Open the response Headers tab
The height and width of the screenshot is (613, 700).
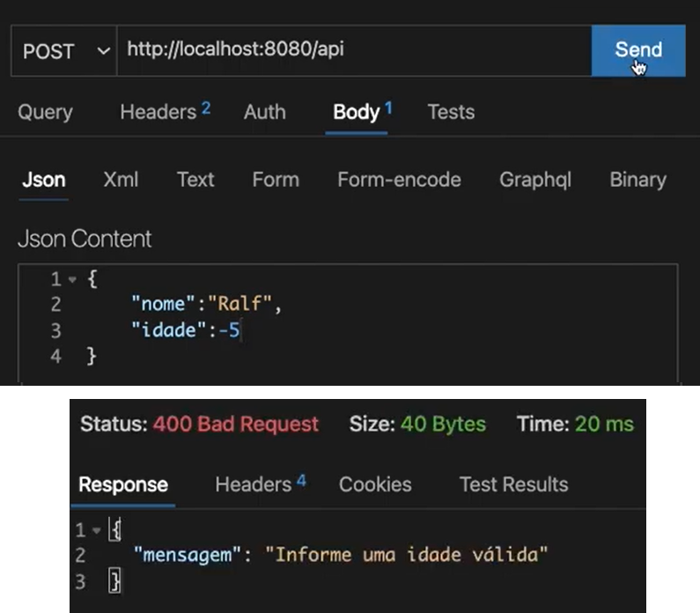coord(260,484)
